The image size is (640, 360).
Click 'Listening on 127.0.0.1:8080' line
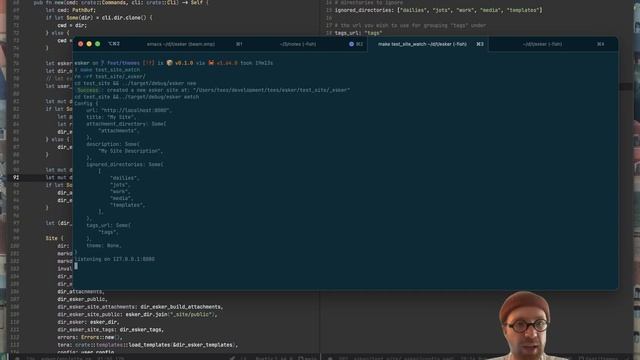pos(115,259)
